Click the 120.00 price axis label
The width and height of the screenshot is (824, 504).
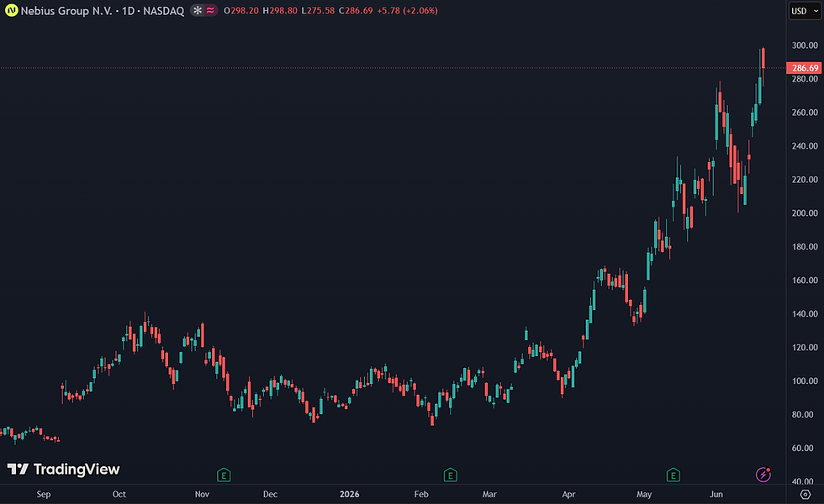[805, 348]
